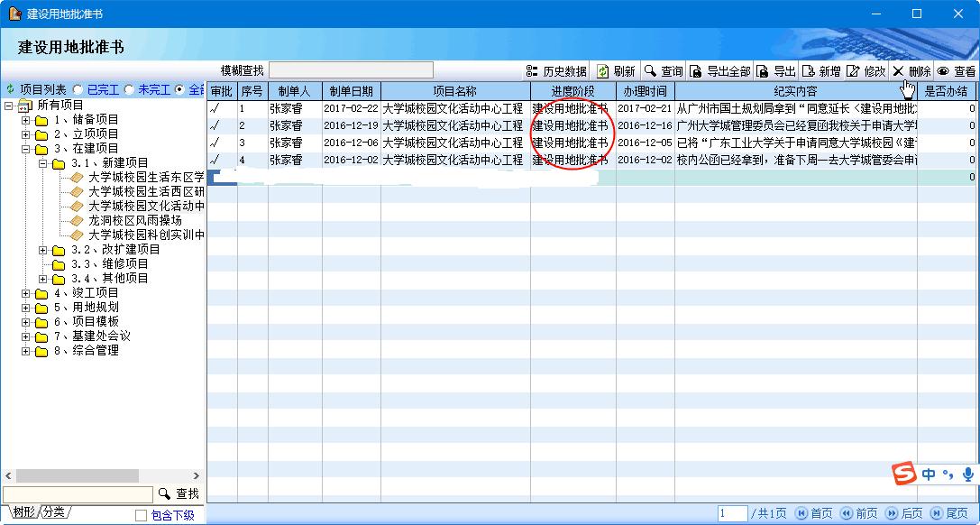The width and height of the screenshot is (980, 525).
Task: Click the 删除 delete X icon
Action: (x=898, y=71)
